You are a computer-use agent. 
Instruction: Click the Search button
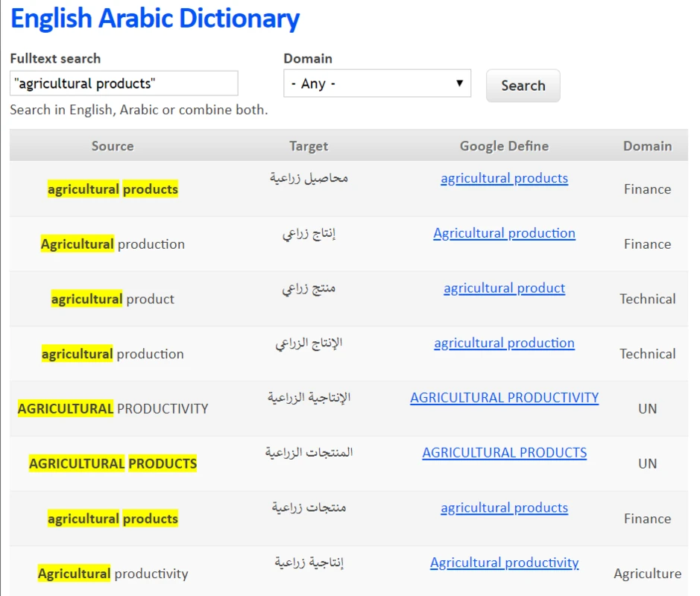coord(523,85)
